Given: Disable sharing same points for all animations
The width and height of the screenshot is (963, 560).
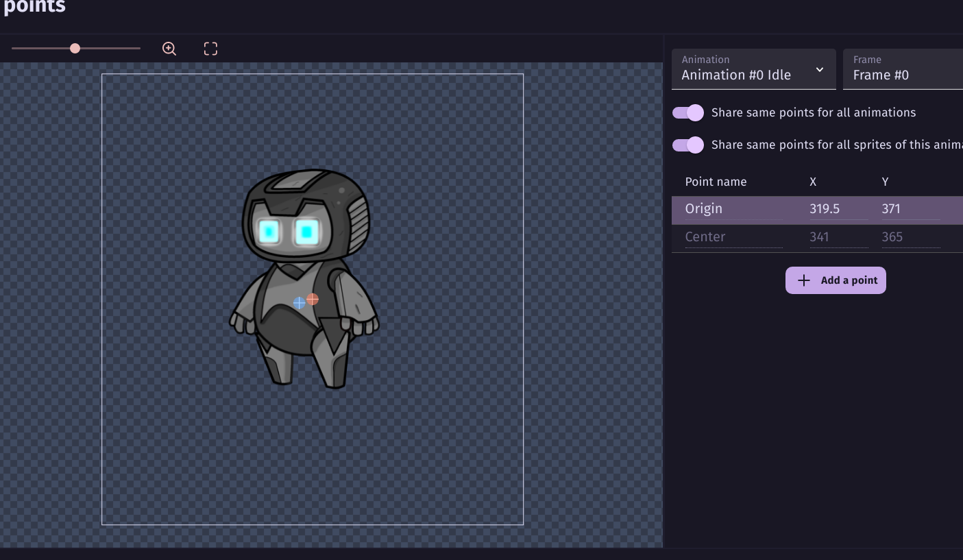Looking at the screenshot, I should [688, 112].
